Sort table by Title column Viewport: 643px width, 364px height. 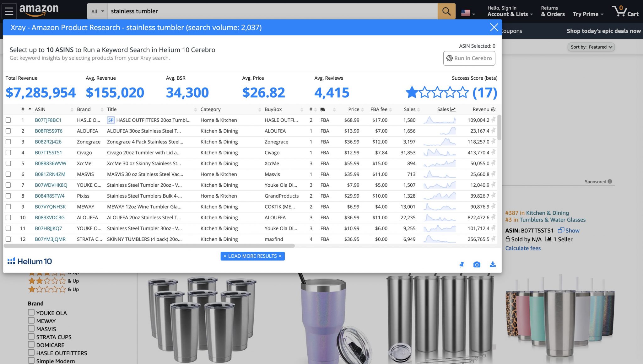[111, 109]
